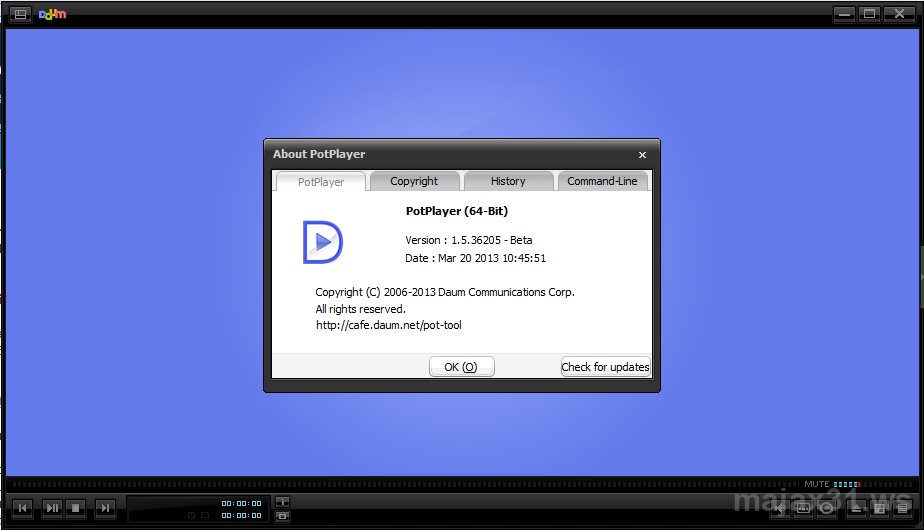924x530 pixels.
Task: Open the cafe.daum.net/pot-tool link
Action: [389, 325]
